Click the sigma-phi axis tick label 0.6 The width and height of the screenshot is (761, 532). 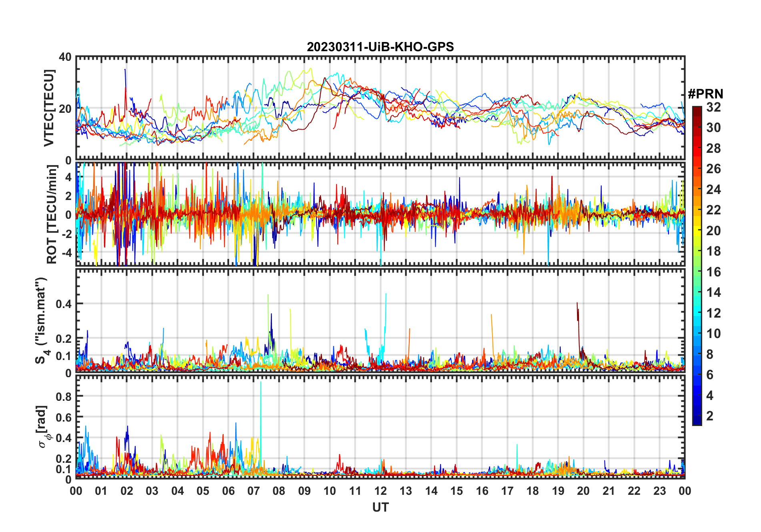point(64,417)
